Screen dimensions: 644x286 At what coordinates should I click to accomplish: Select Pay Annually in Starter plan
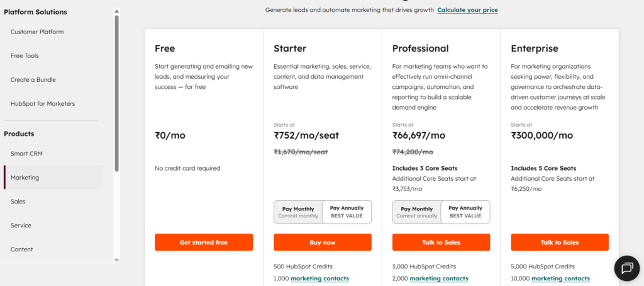347,212
